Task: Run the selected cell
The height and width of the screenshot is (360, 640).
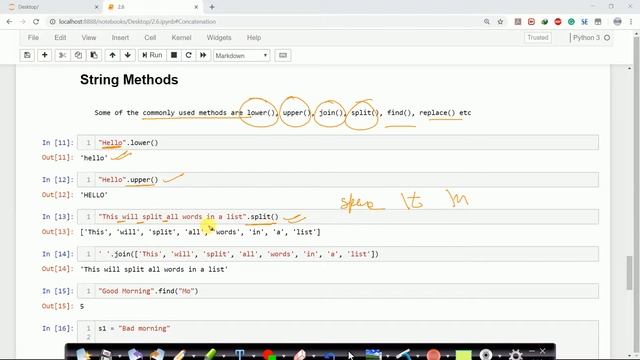Action: tap(152, 55)
